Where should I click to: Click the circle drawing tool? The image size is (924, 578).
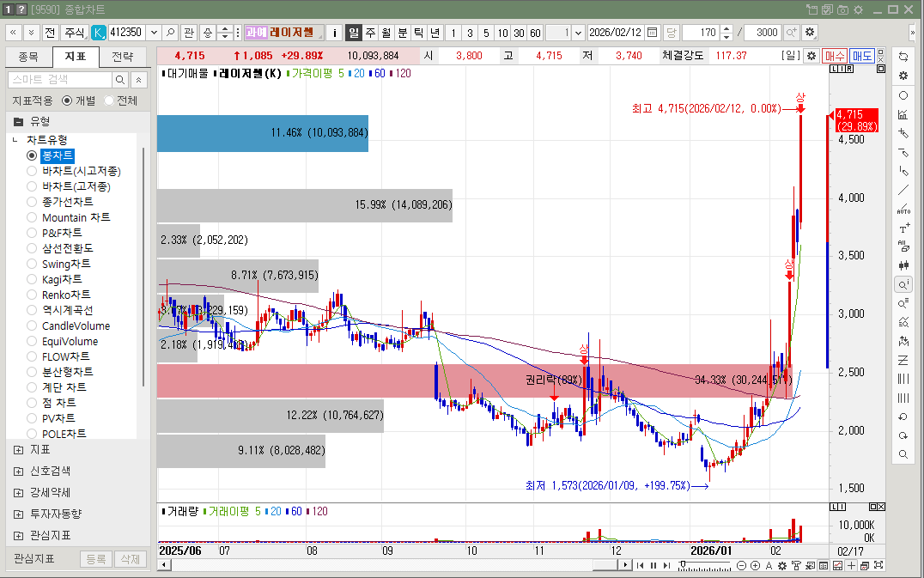coord(903,95)
